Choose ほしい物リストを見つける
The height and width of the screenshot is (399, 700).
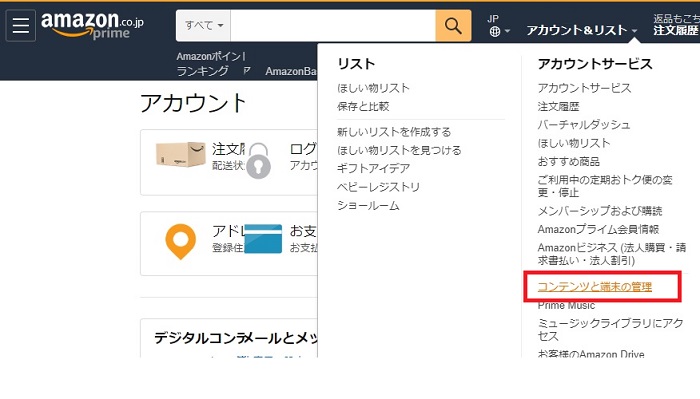click(x=399, y=150)
